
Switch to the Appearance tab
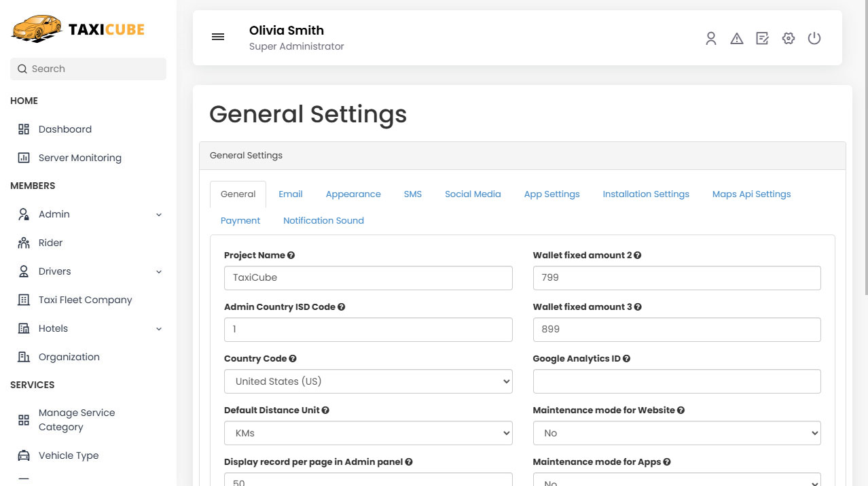(x=353, y=194)
